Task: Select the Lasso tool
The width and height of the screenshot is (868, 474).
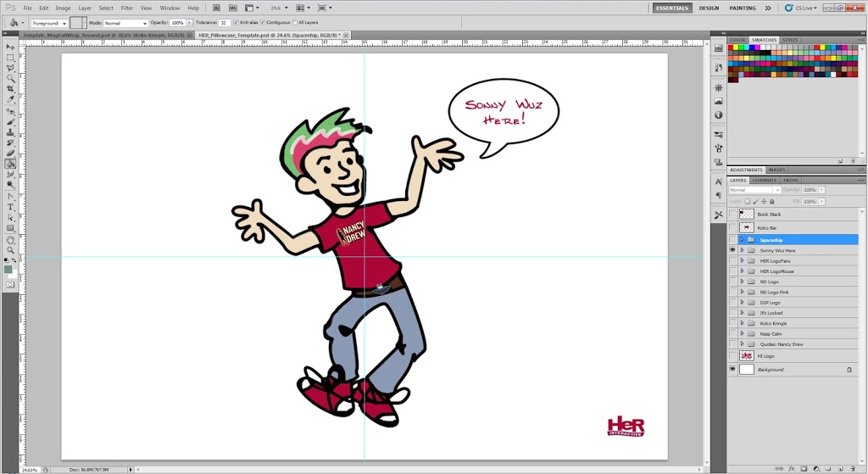Action: click(x=10, y=68)
